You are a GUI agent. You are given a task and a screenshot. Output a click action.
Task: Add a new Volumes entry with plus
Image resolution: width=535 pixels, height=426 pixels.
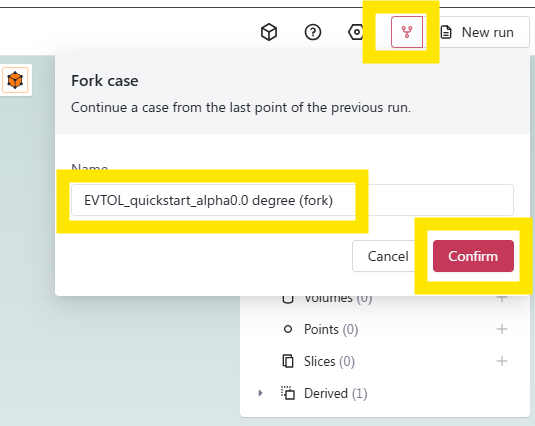pos(501,298)
